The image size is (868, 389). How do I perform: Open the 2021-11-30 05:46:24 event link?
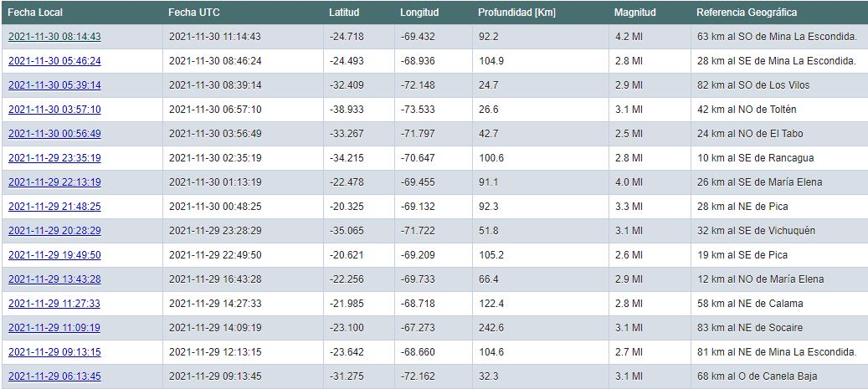tap(54, 61)
